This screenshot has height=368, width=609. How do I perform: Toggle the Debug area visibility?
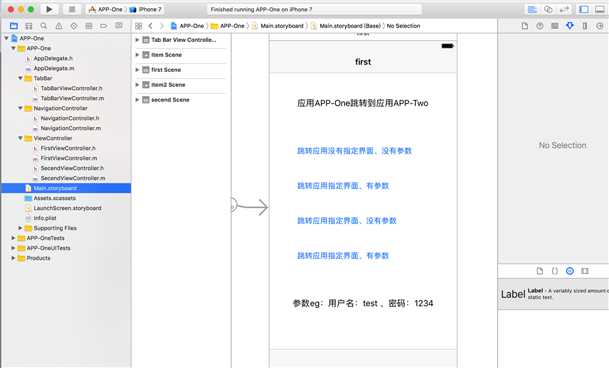point(600,9)
